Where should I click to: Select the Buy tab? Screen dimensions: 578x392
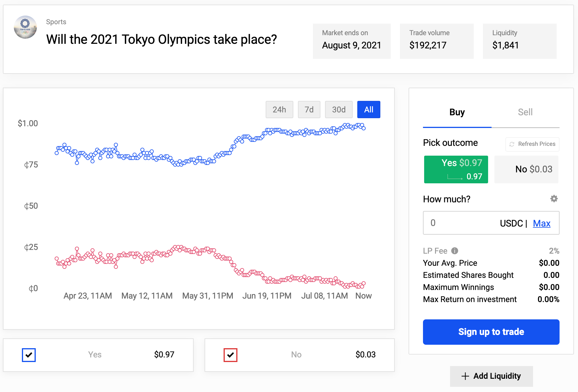[x=457, y=112]
